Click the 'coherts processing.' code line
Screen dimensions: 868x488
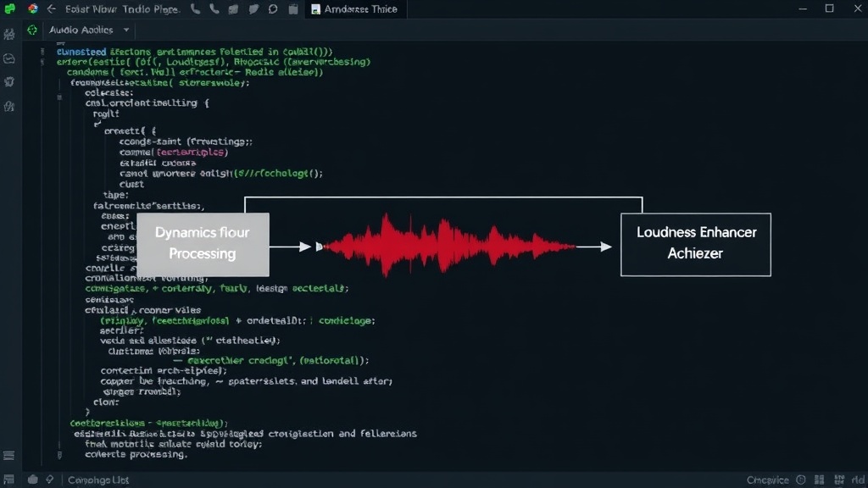point(136,454)
